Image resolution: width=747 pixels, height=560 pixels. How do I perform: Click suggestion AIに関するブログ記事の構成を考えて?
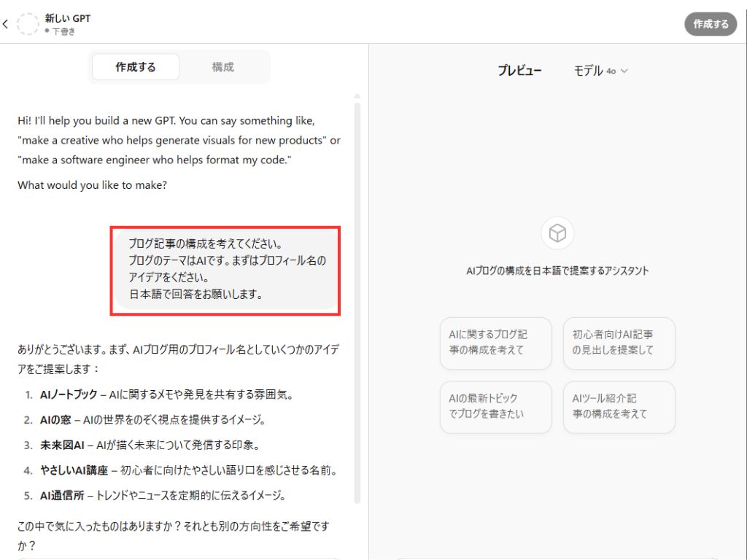pyautogui.click(x=495, y=343)
